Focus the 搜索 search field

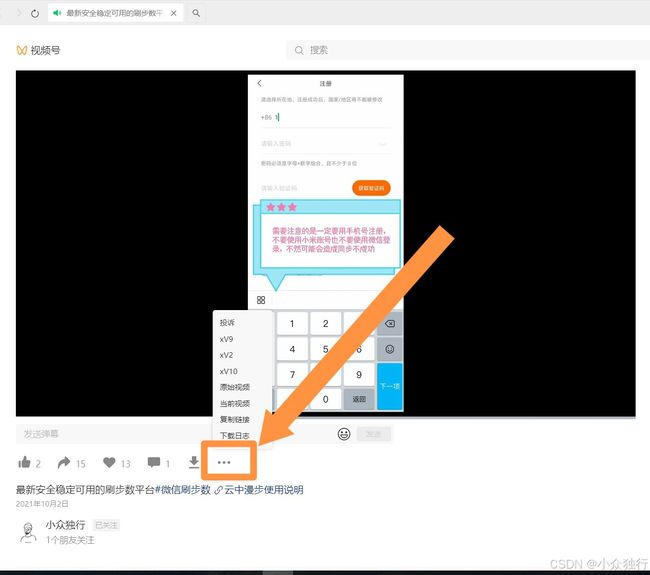tap(468, 50)
